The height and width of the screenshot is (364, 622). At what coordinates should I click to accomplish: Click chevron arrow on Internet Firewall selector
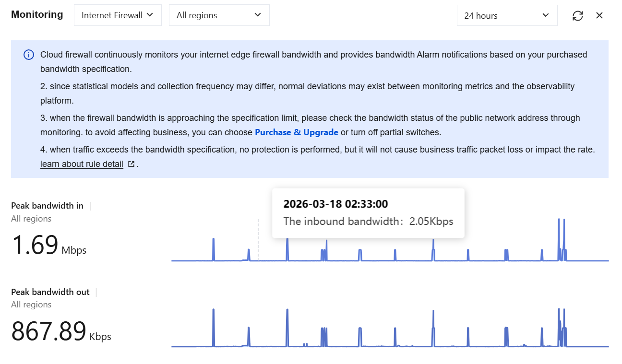(x=150, y=15)
